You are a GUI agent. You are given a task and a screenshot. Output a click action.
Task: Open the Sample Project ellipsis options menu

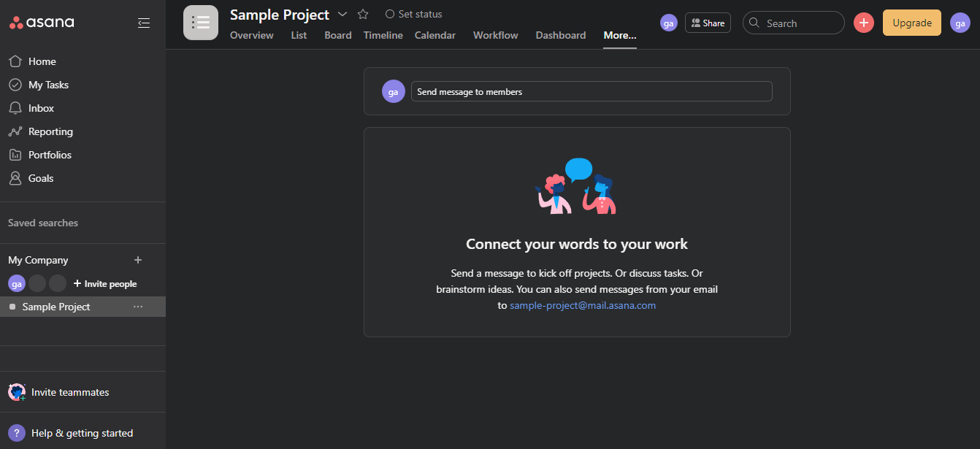(x=138, y=307)
